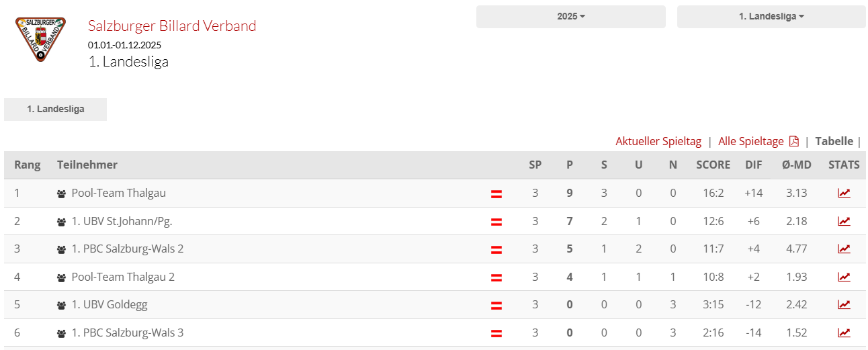The image size is (868, 350).
Task: Open the Alle Spieltage link
Action: coord(751,141)
